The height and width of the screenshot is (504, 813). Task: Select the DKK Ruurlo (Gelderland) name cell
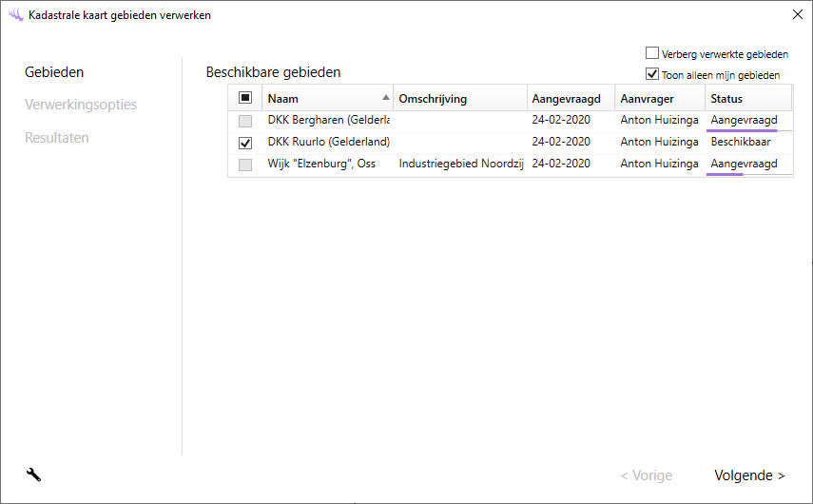coord(328,143)
